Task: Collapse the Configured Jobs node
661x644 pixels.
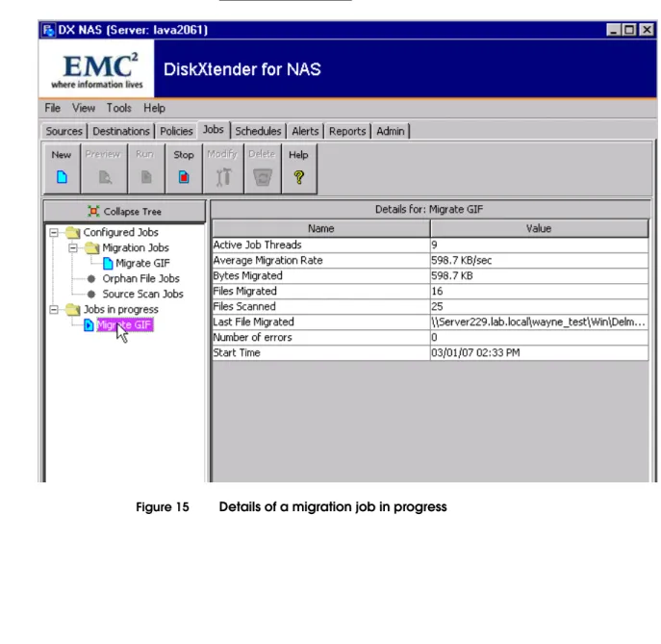Action: (x=54, y=232)
